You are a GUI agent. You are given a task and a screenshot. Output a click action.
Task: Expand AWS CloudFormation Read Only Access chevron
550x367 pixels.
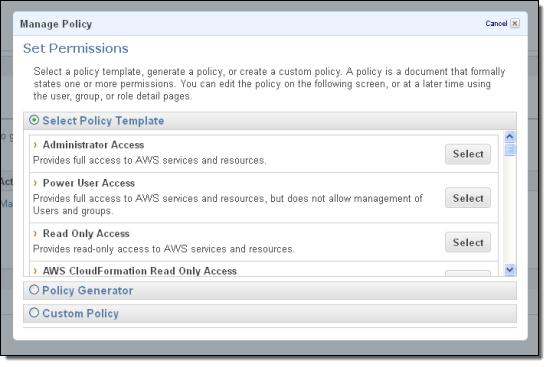[x=35, y=271]
